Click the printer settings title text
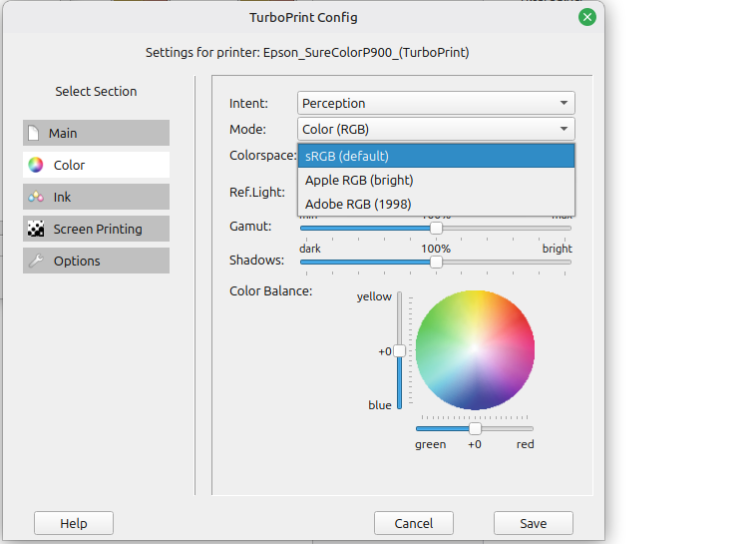 click(307, 52)
